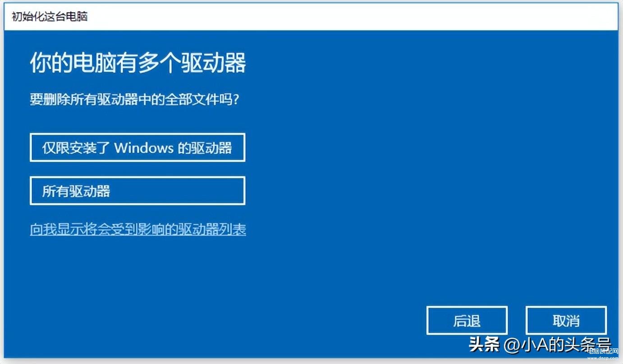Click the question mark ending the prompt
Screen dimensions: 623x364
coord(236,99)
